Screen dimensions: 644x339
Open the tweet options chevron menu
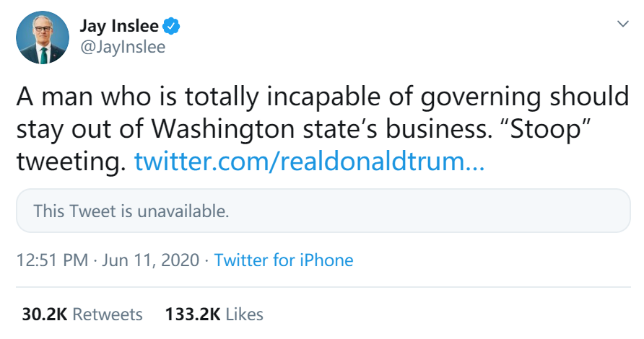[x=622, y=24]
